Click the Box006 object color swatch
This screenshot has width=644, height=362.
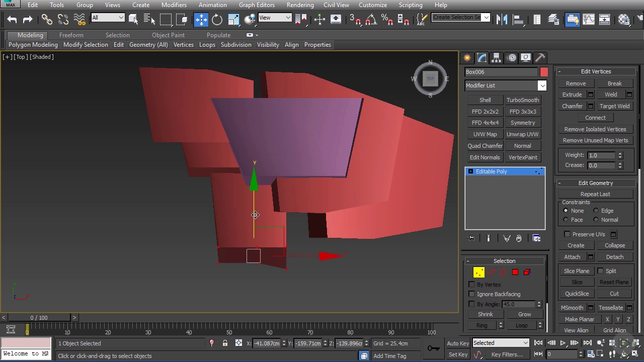[x=544, y=72]
